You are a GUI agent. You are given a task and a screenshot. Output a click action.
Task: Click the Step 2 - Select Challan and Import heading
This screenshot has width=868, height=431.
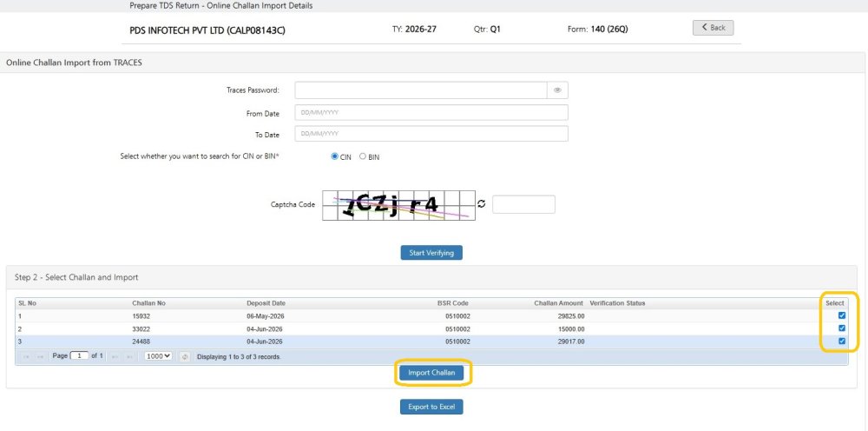click(76, 277)
